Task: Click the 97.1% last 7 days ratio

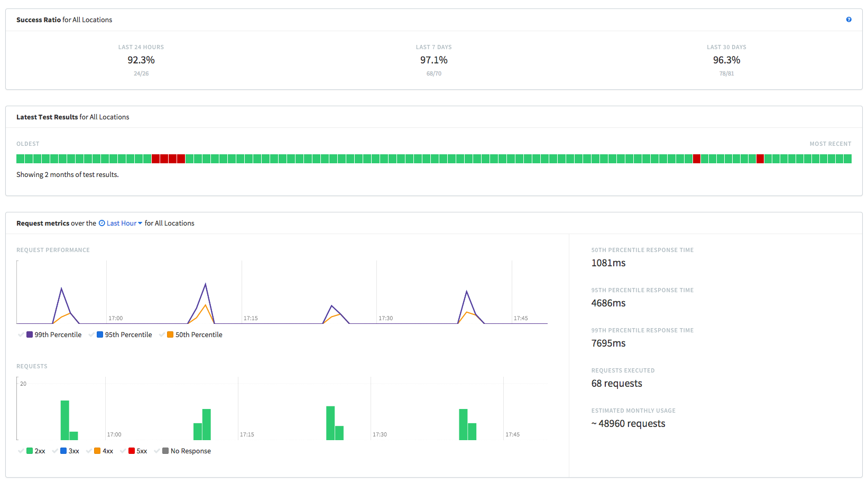Action: pyautogui.click(x=434, y=60)
